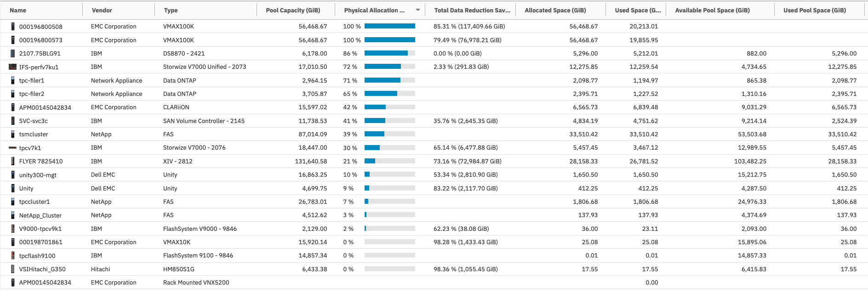Click the 72 % allocation bar for IFS-perfv7ku1

[389, 67]
